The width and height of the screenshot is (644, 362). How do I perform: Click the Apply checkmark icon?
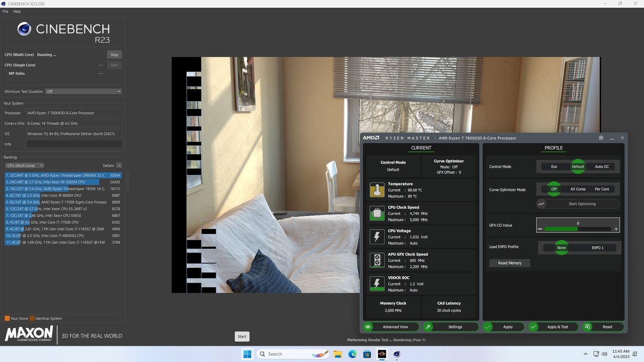pos(488,327)
